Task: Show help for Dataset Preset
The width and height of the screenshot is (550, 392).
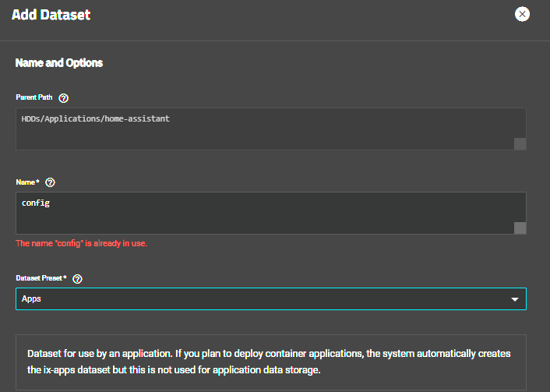Action: pyautogui.click(x=77, y=279)
